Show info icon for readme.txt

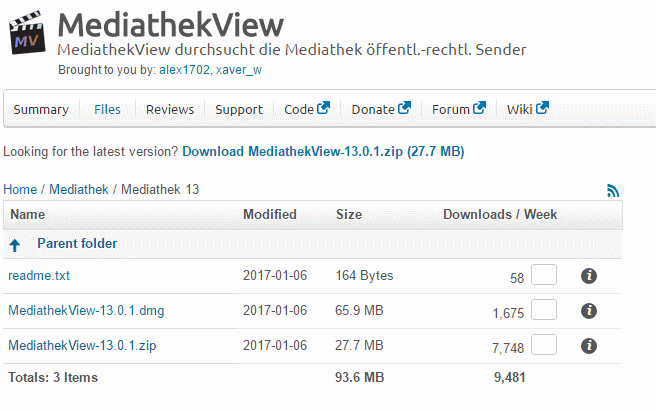[589, 276]
